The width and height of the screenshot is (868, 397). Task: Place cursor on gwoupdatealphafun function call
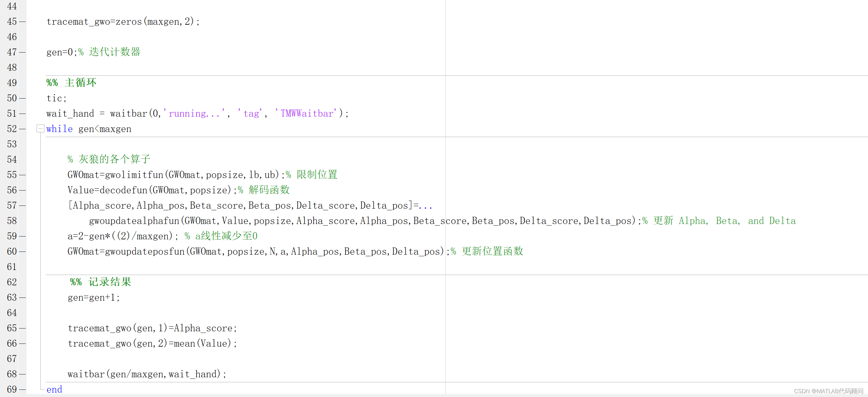coord(134,221)
